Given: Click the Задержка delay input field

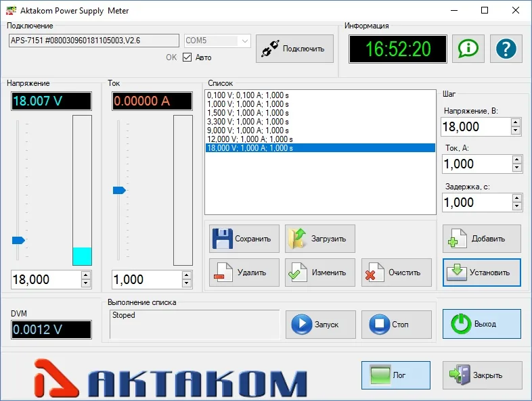Looking at the screenshot, I should pos(476,202).
